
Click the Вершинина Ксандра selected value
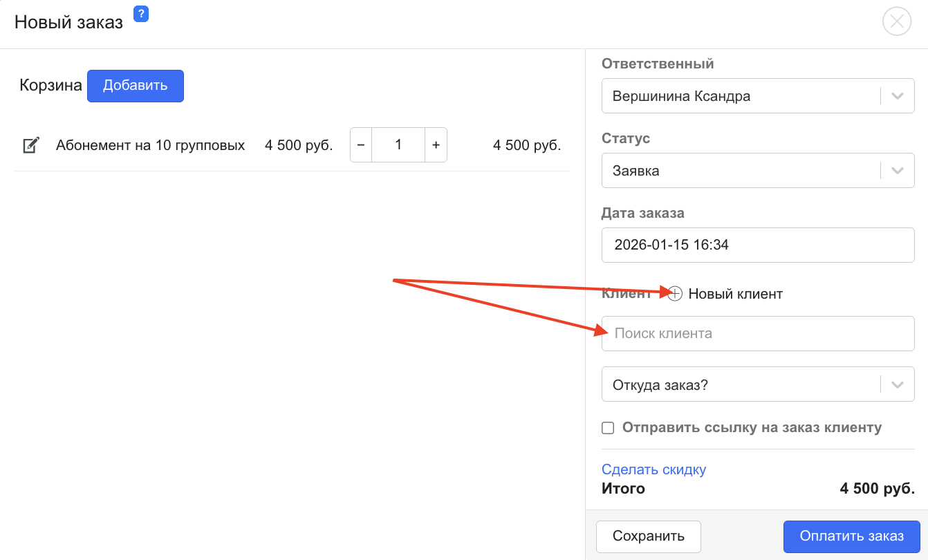tap(681, 96)
